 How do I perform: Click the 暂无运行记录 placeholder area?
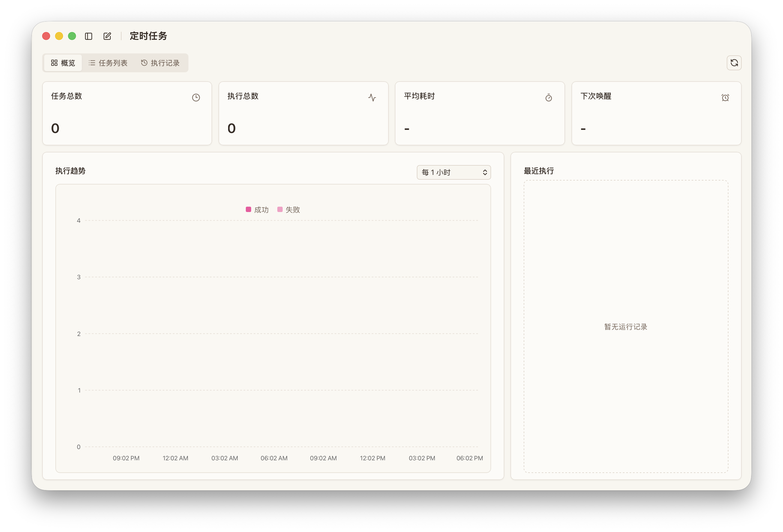[x=626, y=326]
